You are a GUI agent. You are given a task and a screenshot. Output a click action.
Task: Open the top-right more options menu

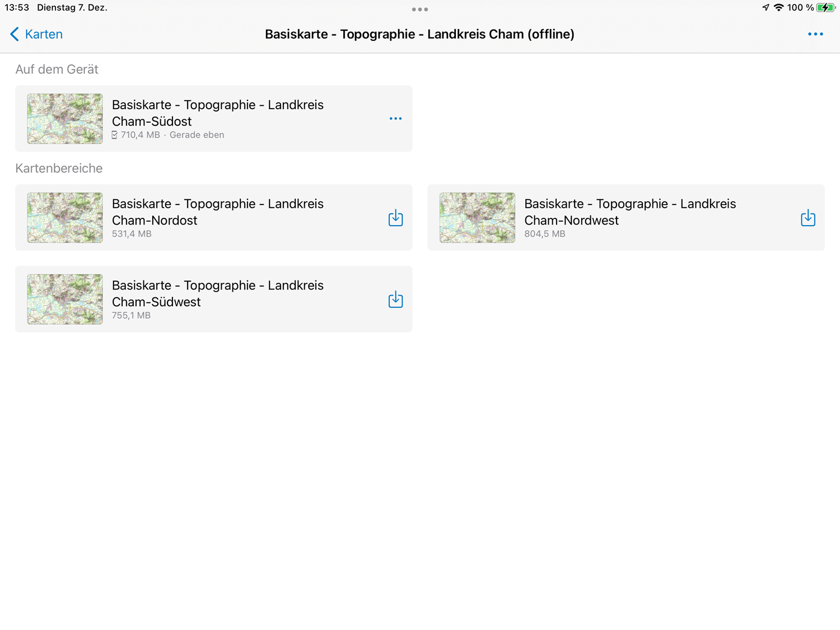click(815, 34)
